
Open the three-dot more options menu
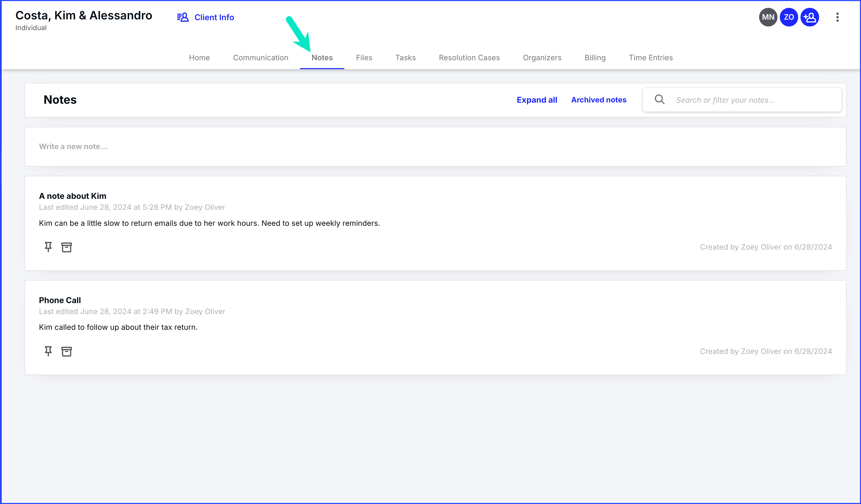(837, 17)
